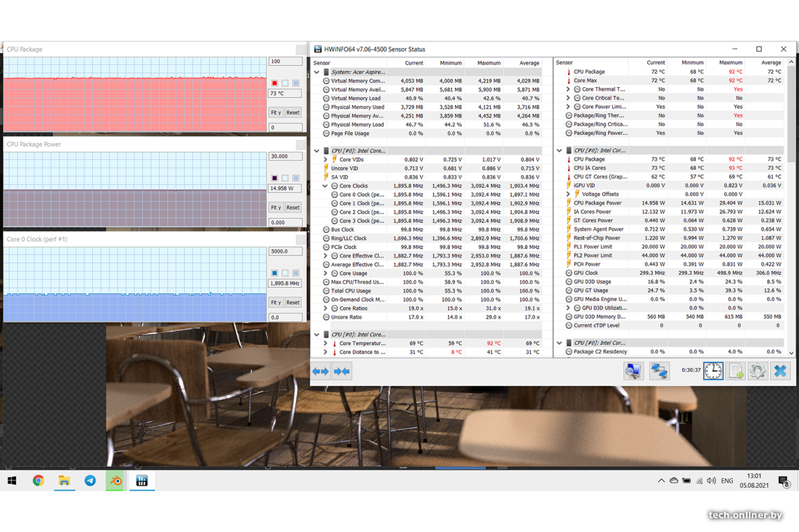Click the blue color swatch on the Core 0 Clock graph

[275, 273]
